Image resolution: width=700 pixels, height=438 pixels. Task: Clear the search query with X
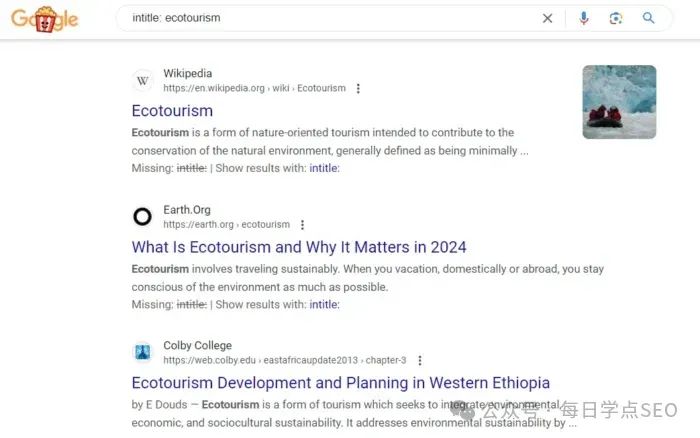(x=547, y=18)
